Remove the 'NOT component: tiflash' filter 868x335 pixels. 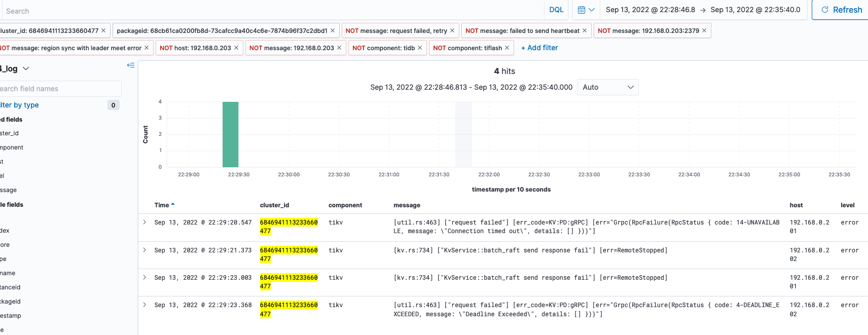507,48
